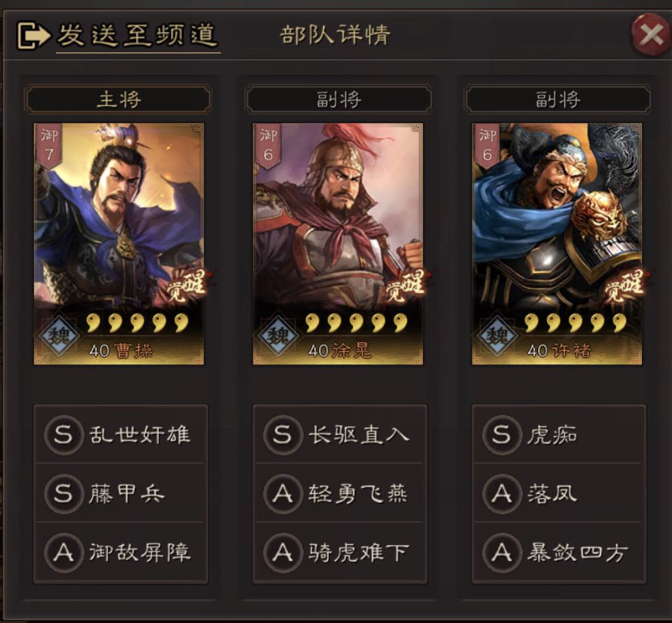The height and width of the screenshot is (623, 672).
Task: Open 许褚 general card portrait
Action: coord(557,244)
